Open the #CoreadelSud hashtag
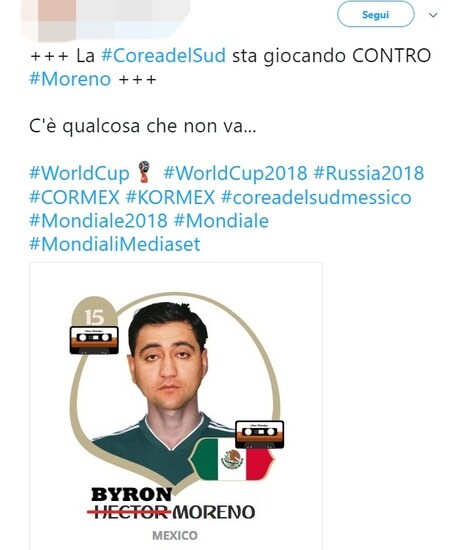This screenshot has width=462, height=550. 163,56
